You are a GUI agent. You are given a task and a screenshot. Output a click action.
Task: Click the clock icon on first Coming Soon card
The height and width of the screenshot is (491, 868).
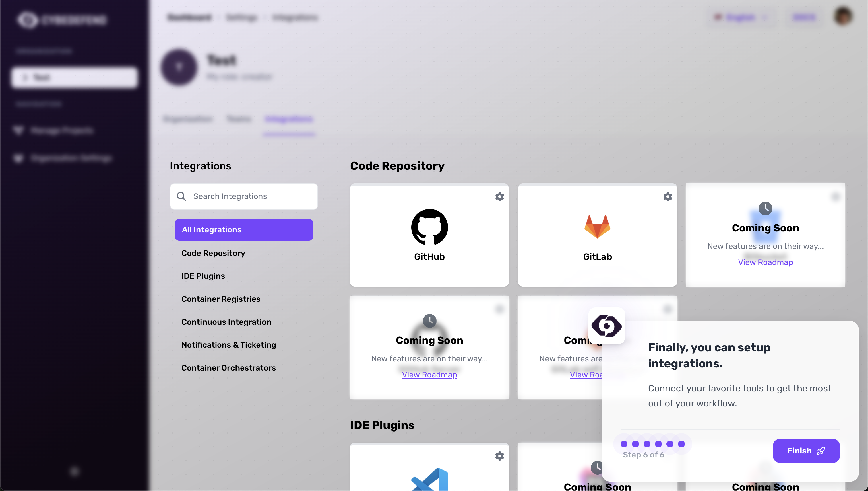click(765, 209)
